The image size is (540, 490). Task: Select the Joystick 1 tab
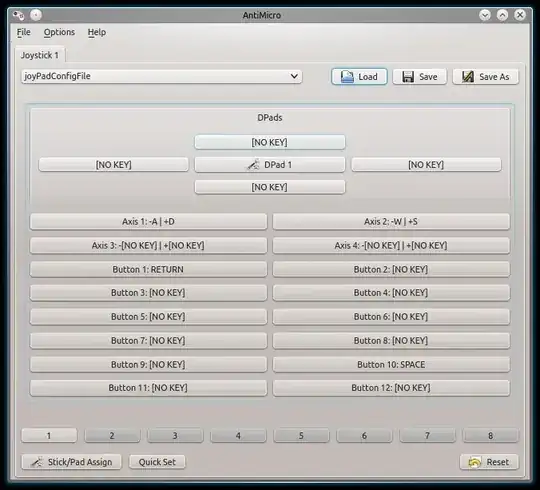[40, 55]
